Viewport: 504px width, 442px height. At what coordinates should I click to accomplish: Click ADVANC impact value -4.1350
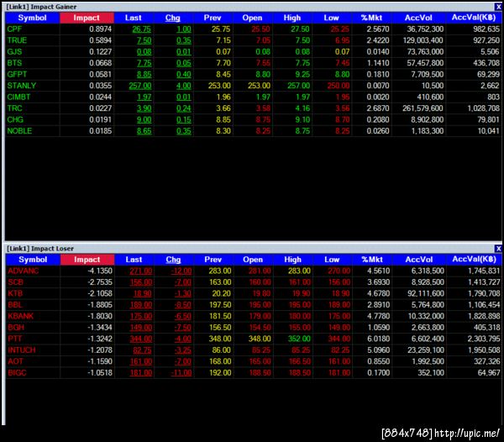(100, 271)
